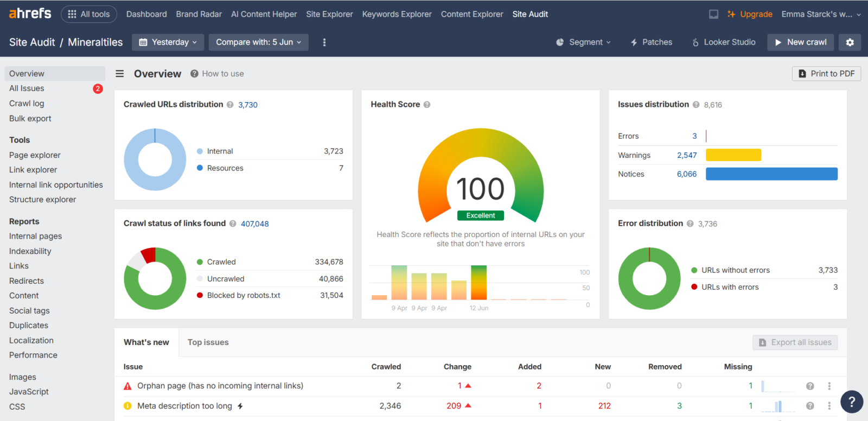Click the Crawled URLs distribution help icon
The height and width of the screenshot is (421, 868).
click(x=230, y=105)
